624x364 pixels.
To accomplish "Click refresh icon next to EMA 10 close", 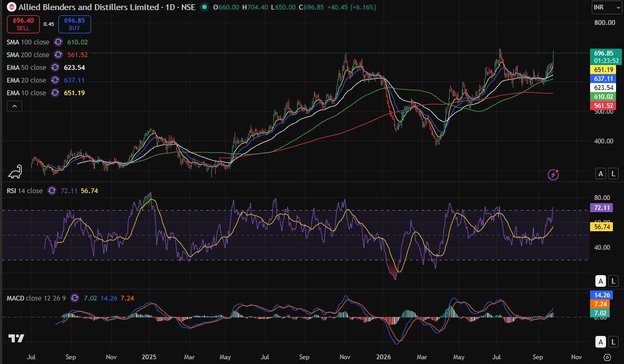I will click(55, 93).
